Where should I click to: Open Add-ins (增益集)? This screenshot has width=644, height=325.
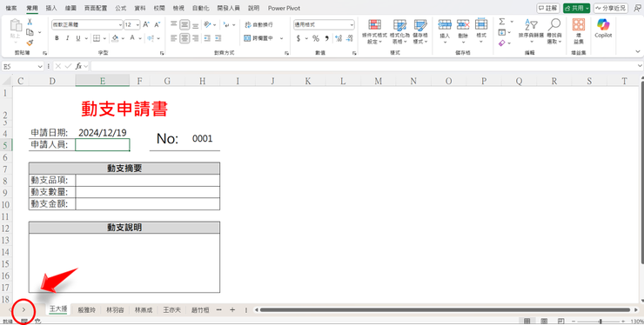pos(578,31)
